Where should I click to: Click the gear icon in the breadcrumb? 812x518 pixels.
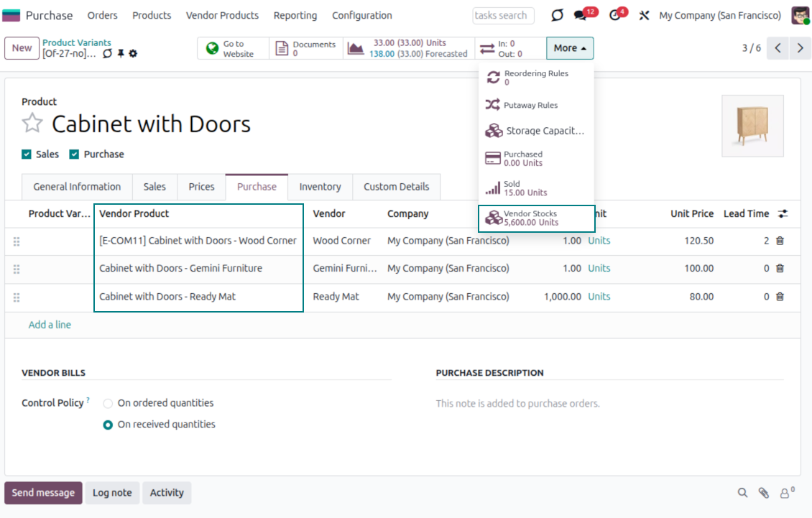click(133, 54)
